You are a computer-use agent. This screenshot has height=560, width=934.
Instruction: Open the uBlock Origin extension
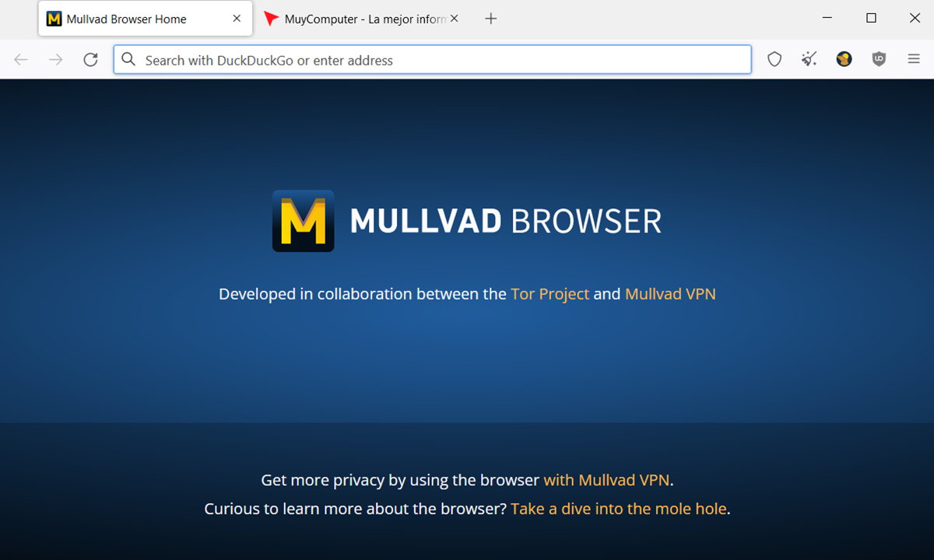(x=878, y=59)
